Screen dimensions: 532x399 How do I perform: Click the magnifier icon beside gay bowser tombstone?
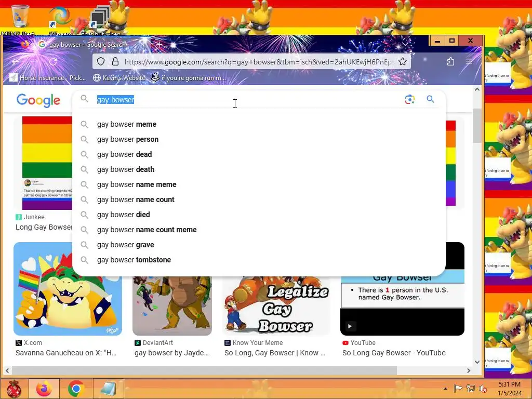84,260
